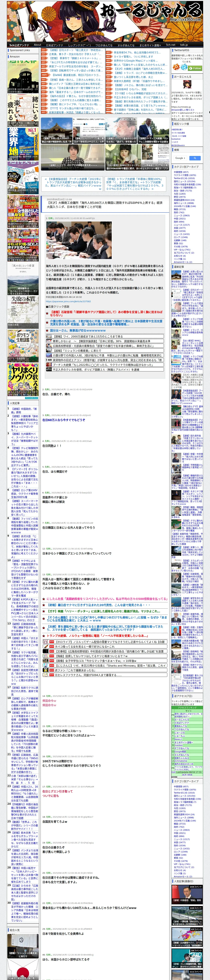Open EXIT兼近大樹 靖国参拝 thumbnail story

56,131
